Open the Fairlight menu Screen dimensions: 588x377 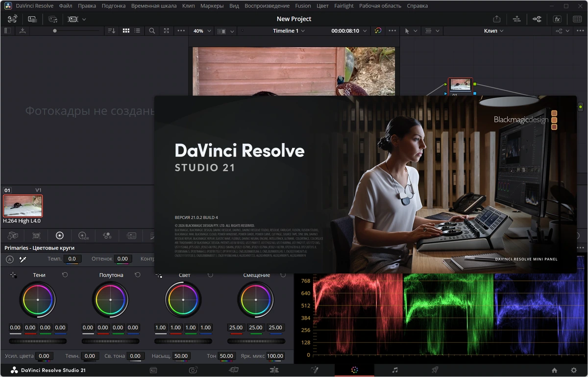(343, 6)
